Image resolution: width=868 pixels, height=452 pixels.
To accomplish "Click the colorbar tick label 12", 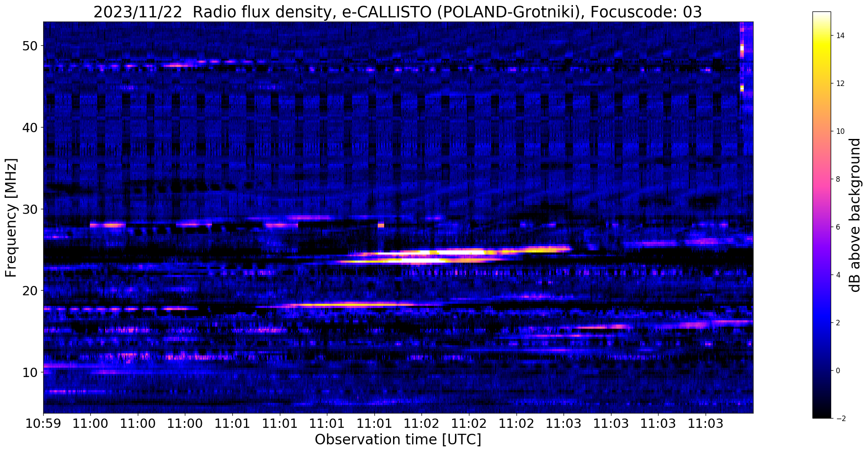I will (x=840, y=83).
